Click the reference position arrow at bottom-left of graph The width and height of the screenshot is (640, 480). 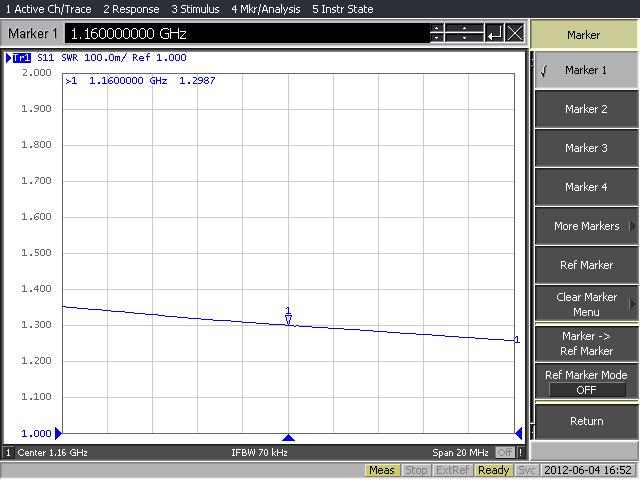58,433
